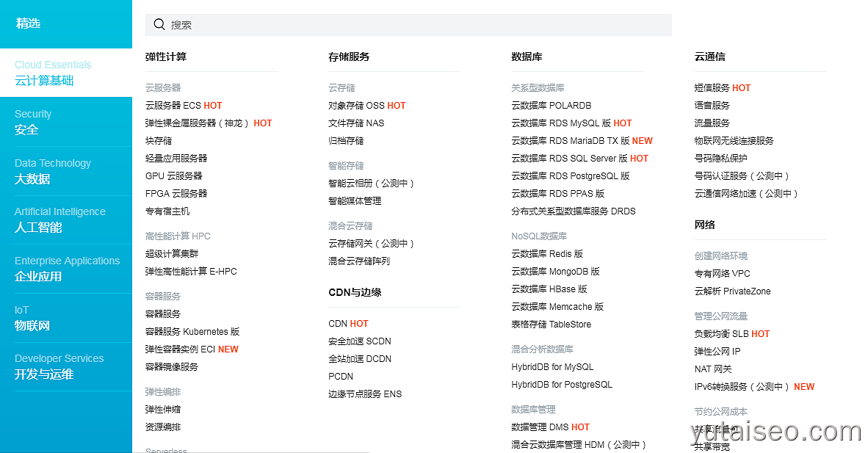Go to 块存储 product page
The width and height of the screenshot is (868, 453).
pos(159,141)
